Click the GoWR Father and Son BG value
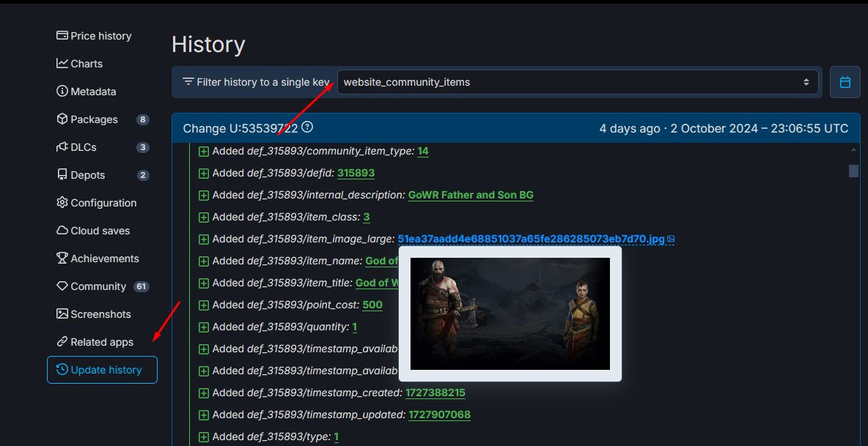 pyautogui.click(x=471, y=195)
